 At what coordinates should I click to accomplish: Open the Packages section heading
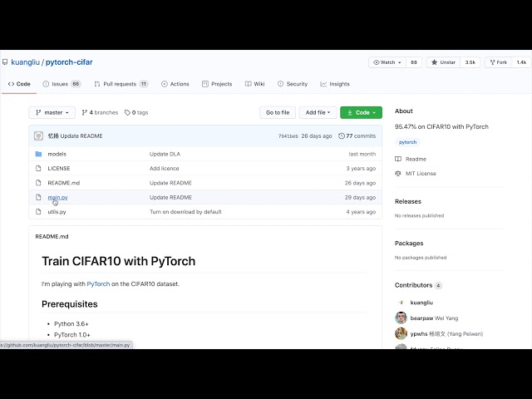point(409,244)
